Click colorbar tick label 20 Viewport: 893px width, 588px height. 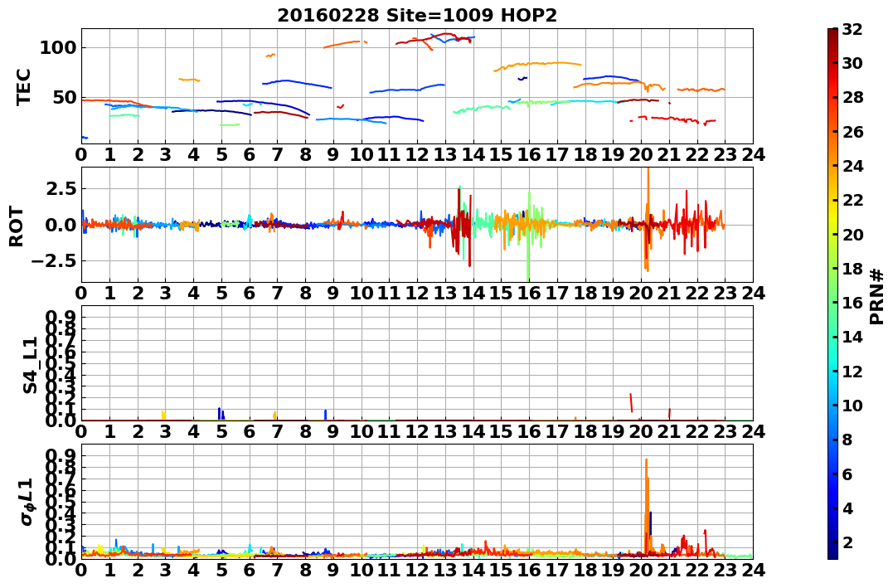(x=853, y=234)
